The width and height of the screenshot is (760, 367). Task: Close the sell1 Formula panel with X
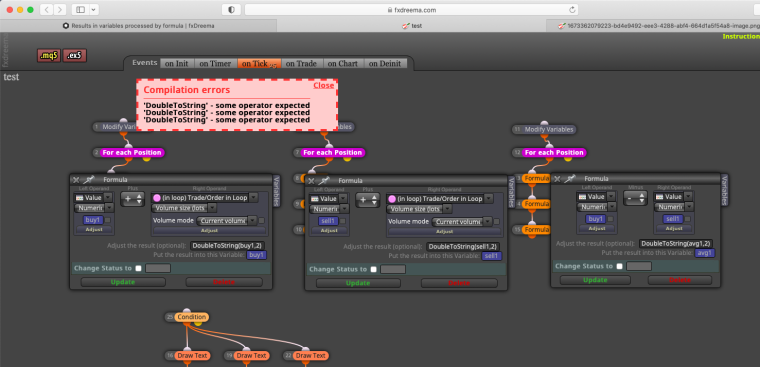coord(311,180)
